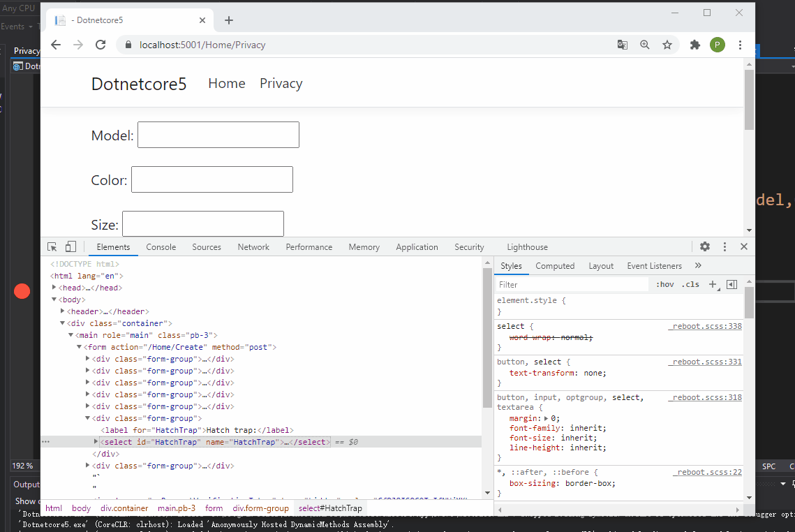Viewport: 795px width, 532px height.
Task: Switch to the Console tab
Action: click(x=161, y=246)
